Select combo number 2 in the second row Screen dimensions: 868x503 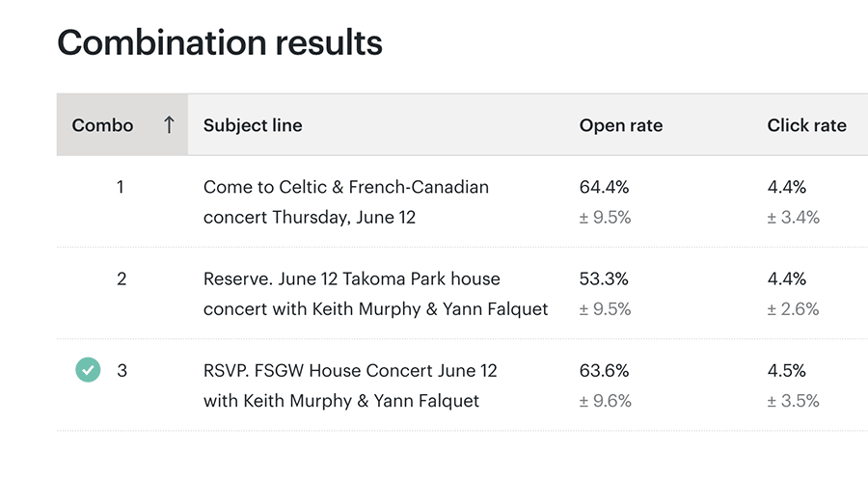[122, 278]
